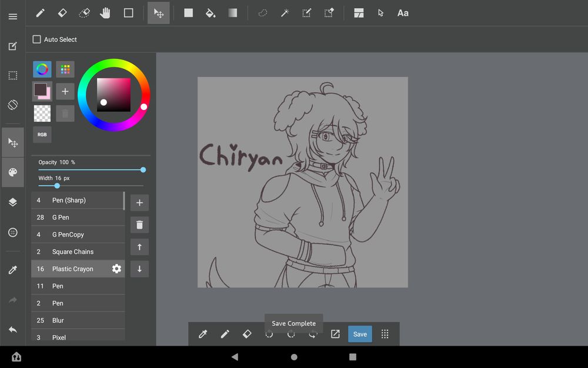
Task: Click the eraser icon in bottom toolbar
Action: coord(247,334)
